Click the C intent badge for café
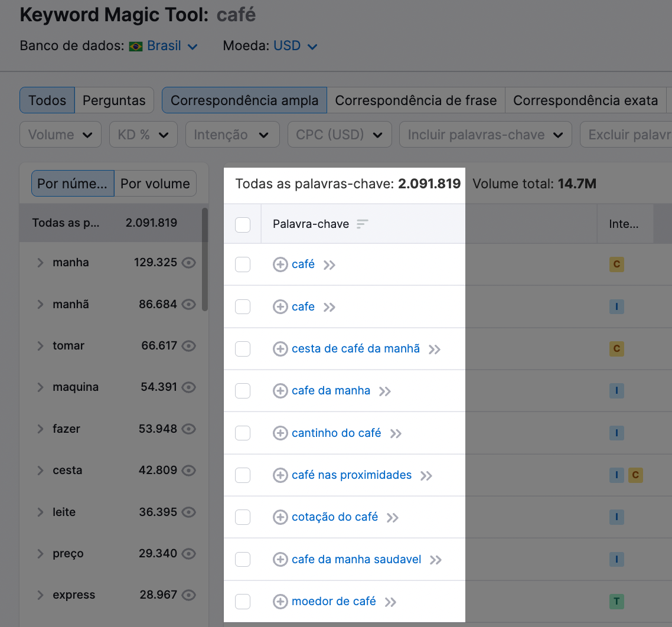672x627 pixels. click(616, 264)
